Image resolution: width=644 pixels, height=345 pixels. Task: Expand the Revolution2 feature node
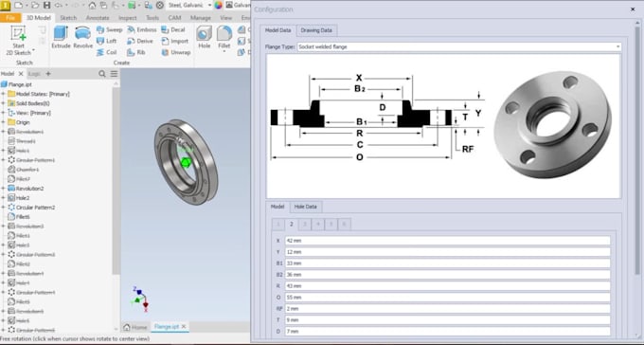point(3,189)
